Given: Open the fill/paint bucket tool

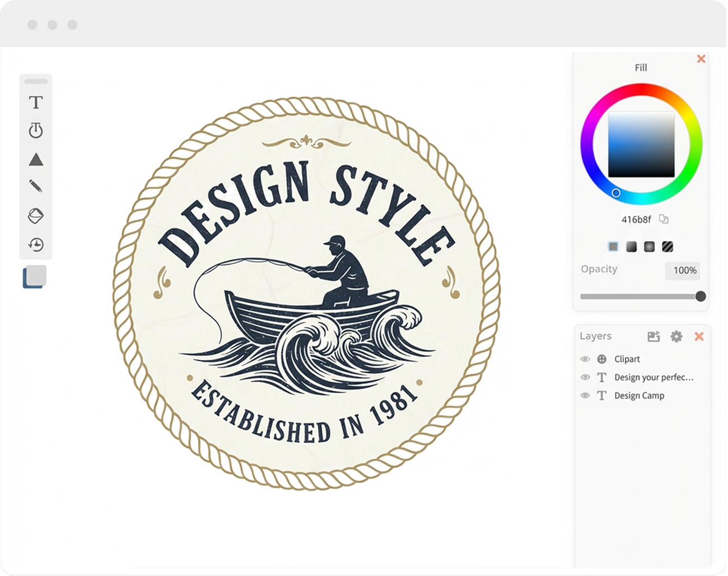Looking at the screenshot, I should coord(36,216).
